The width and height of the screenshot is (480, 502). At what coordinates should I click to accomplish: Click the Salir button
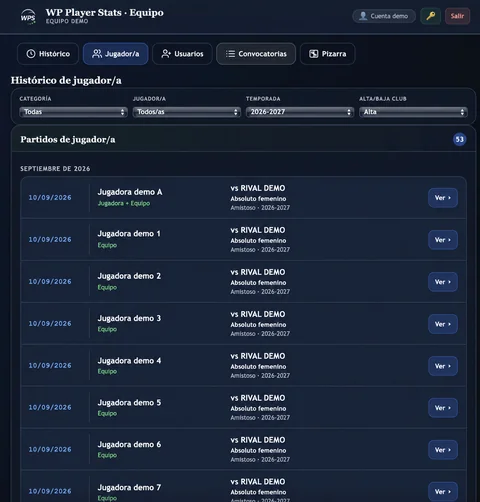point(457,16)
